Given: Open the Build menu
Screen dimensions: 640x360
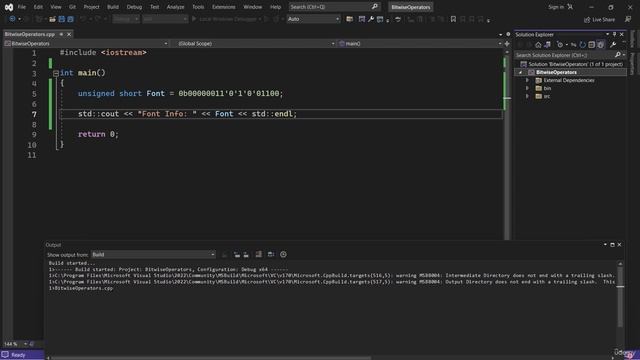Looking at the screenshot, I should pos(113,7).
